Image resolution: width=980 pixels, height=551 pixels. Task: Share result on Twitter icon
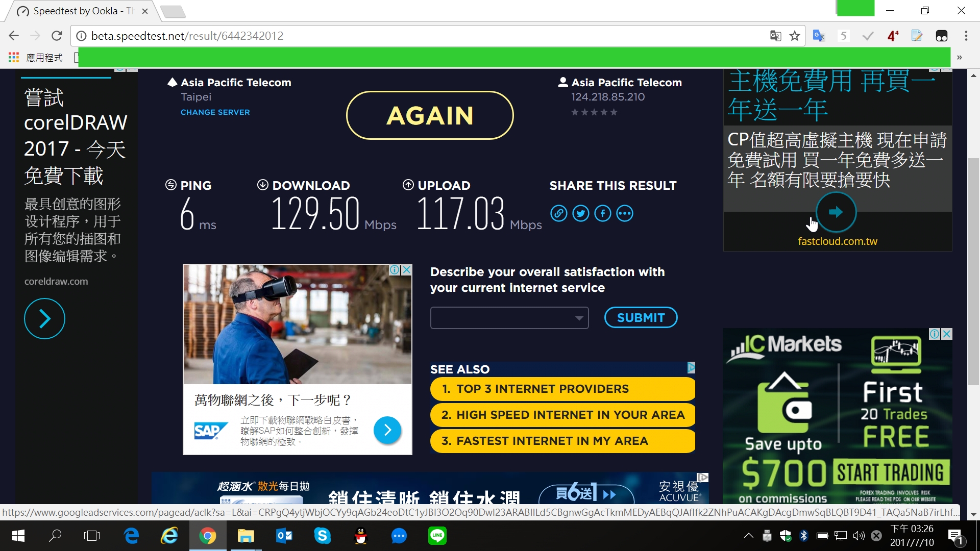click(x=580, y=213)
